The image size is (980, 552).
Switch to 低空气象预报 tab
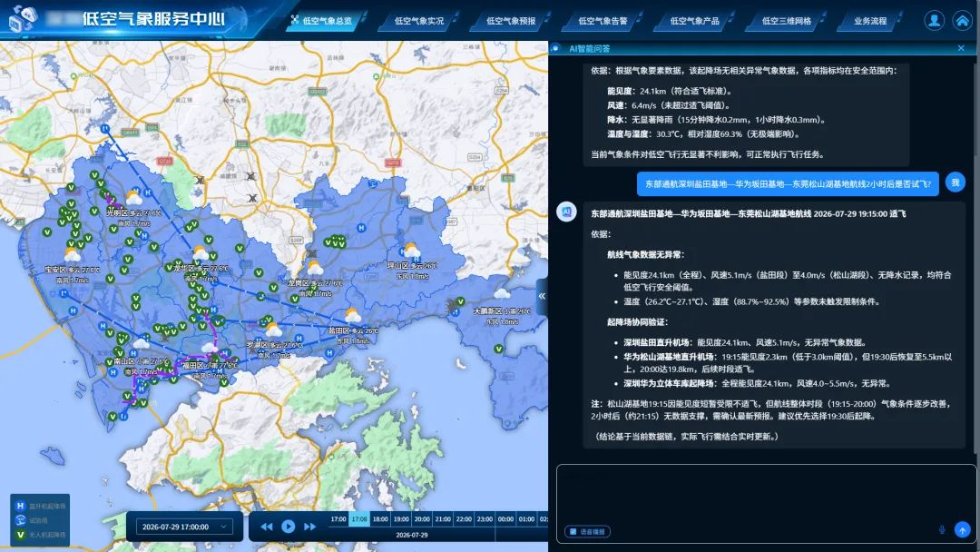511,21
